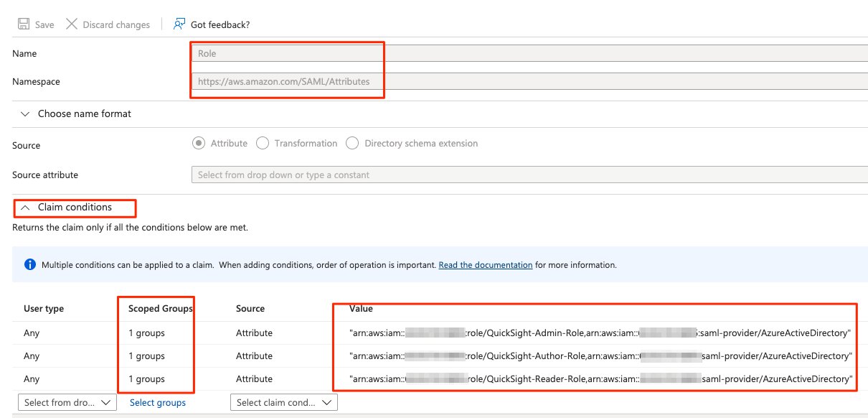Select the Attribute radio button
This screenshot has width=868, height=418.
point(199,144)
